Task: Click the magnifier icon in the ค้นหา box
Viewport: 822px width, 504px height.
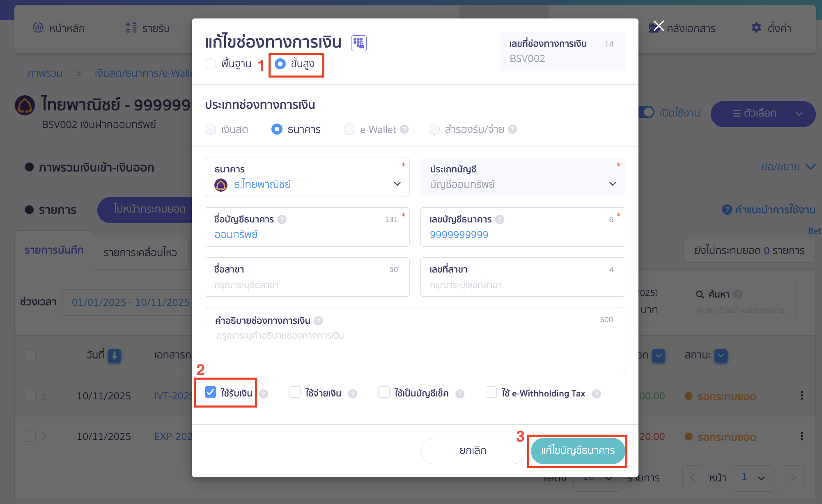Action: pos(699,294)
